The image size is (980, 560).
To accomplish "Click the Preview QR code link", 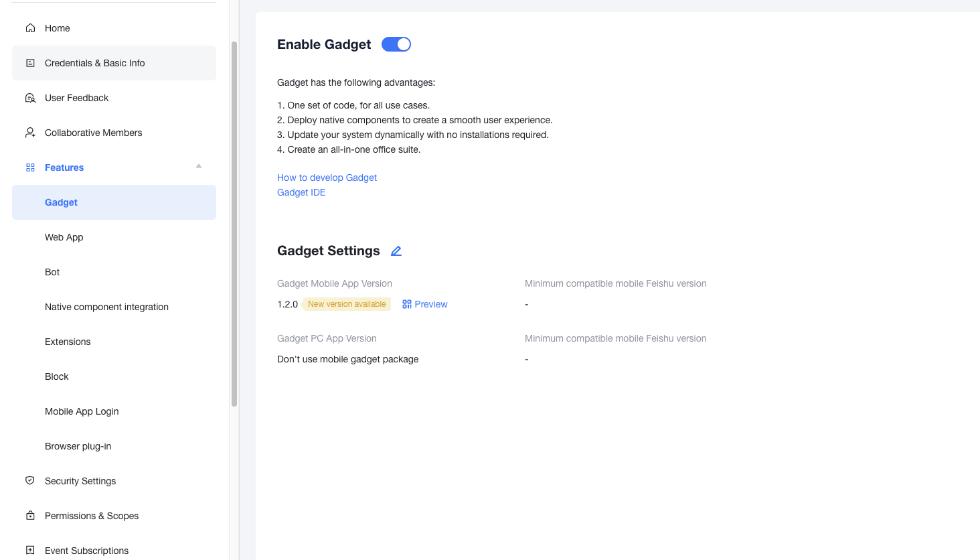I will click(x=425, y=304).
